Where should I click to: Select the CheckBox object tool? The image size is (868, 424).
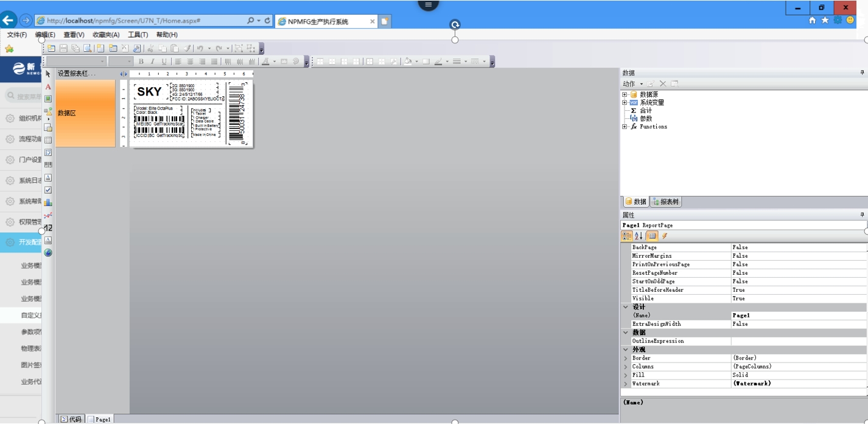(x=48, y=190)
